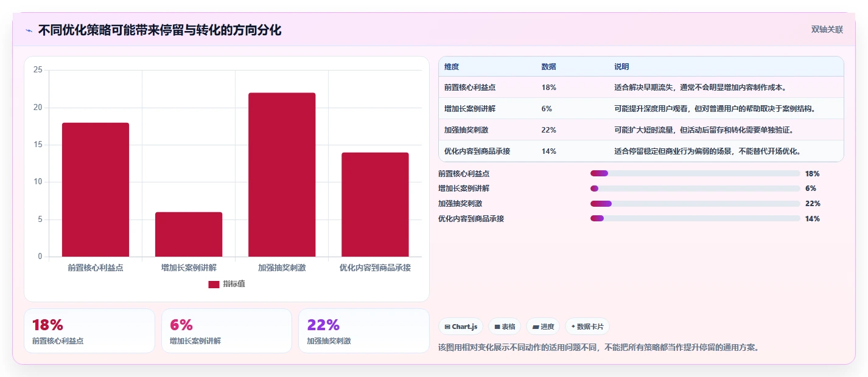The image size is (868, 377).
Task: Click the 加强抽奖刺激 x-axis label
Action: [282, 268]
